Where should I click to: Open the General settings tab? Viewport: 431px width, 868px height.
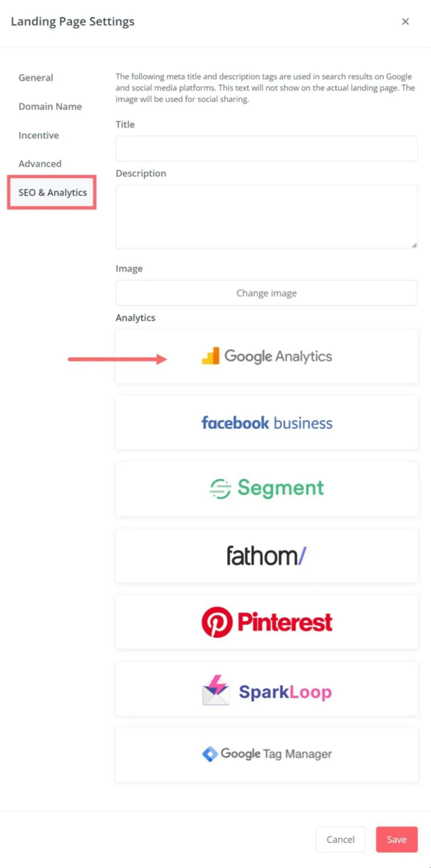click(x=36, y=78)
